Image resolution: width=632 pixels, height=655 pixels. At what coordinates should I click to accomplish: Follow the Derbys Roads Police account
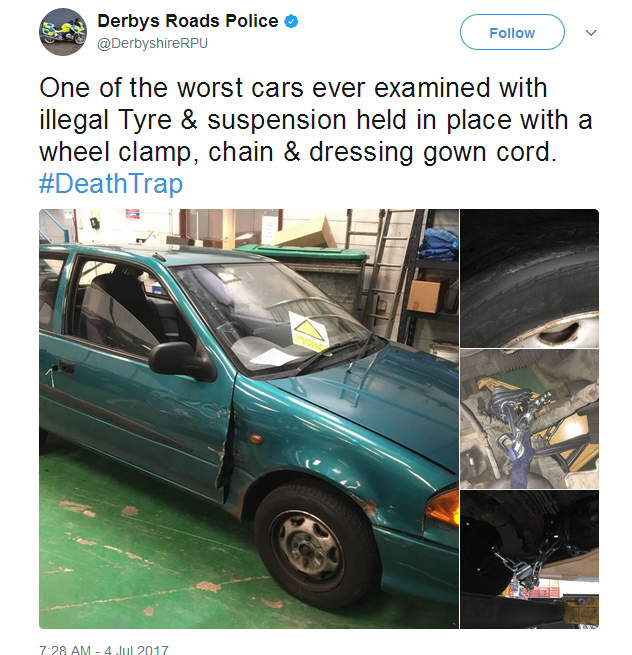point(512,32)
